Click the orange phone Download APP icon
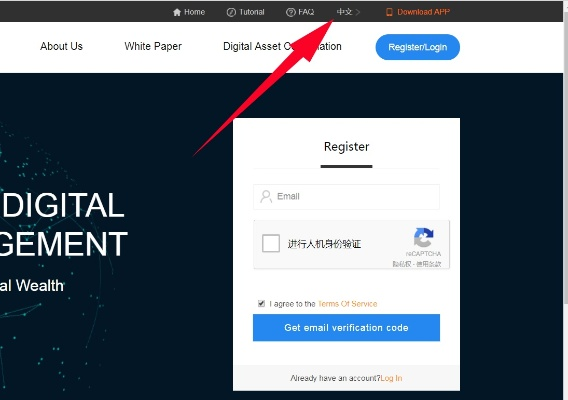Viewport: 568px width, 400px height. pos(389,12)
